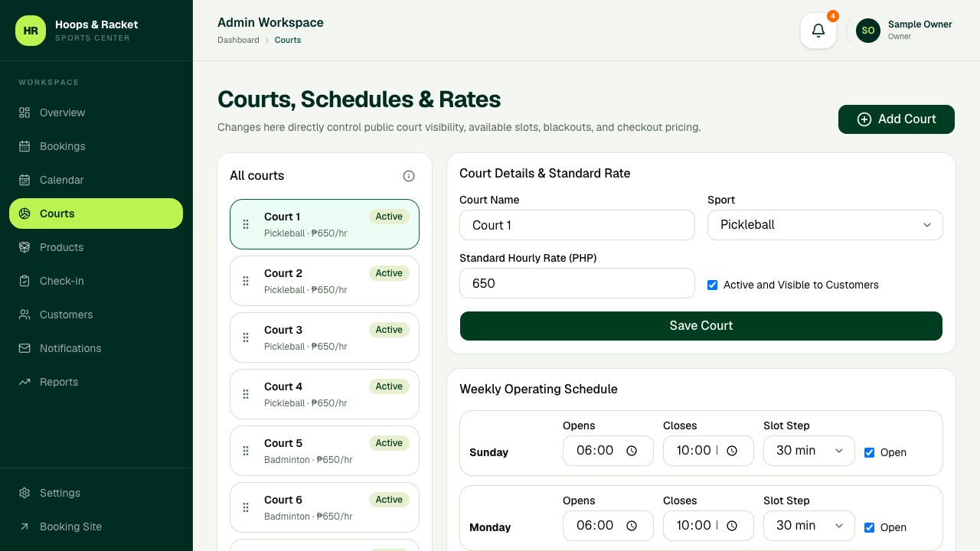Open the Booking Site link

(x=96, y=527)
